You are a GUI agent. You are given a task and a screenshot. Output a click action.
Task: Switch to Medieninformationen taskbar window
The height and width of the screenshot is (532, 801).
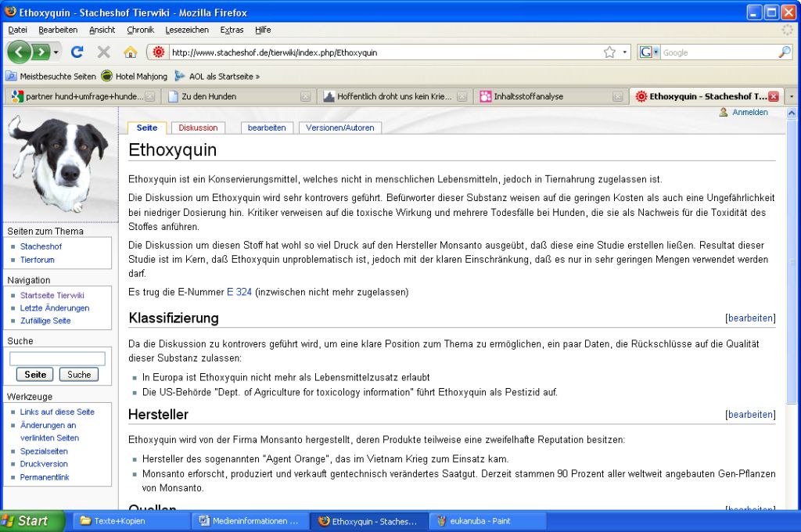point(251,521)
